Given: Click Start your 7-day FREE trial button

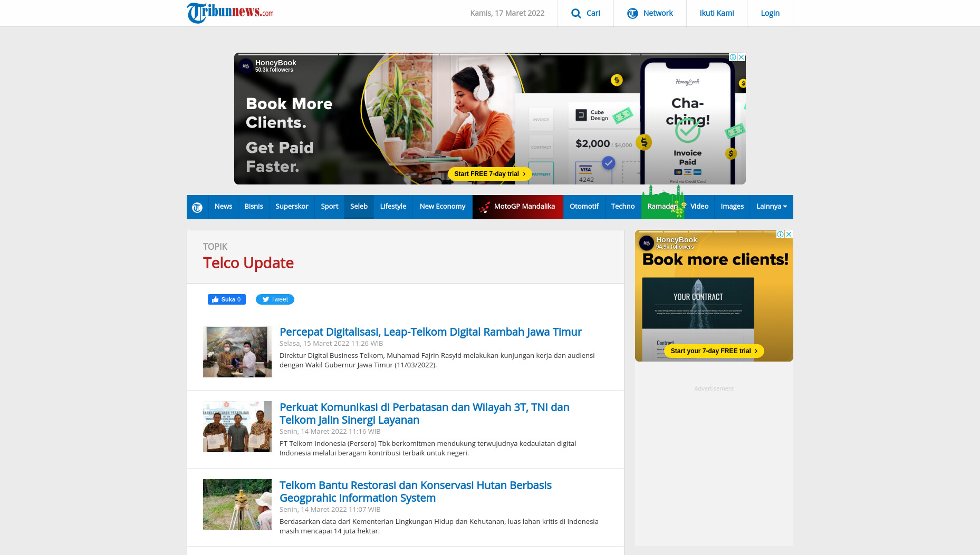Looking at the screenshot, I should click(x=714, y=351).
